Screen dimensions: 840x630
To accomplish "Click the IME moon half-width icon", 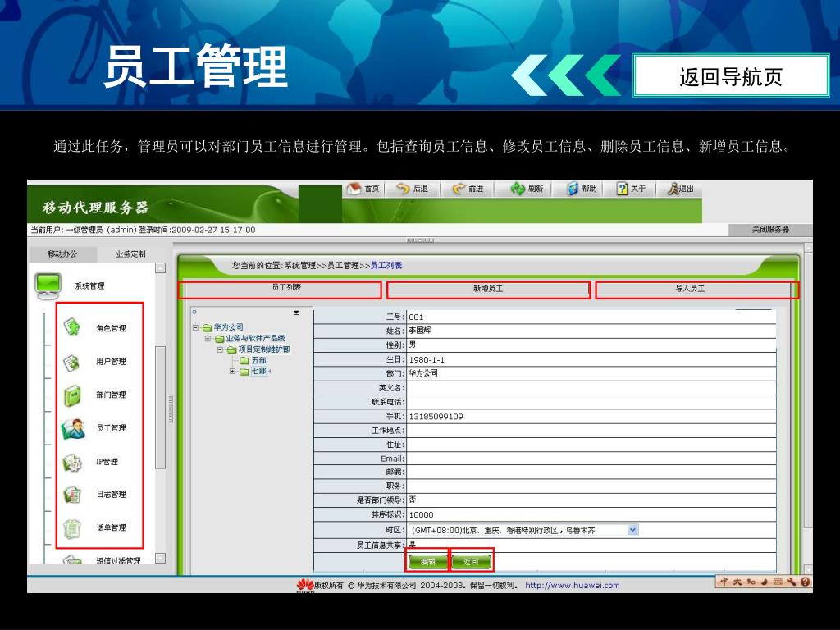I will [x=764, y=582].
